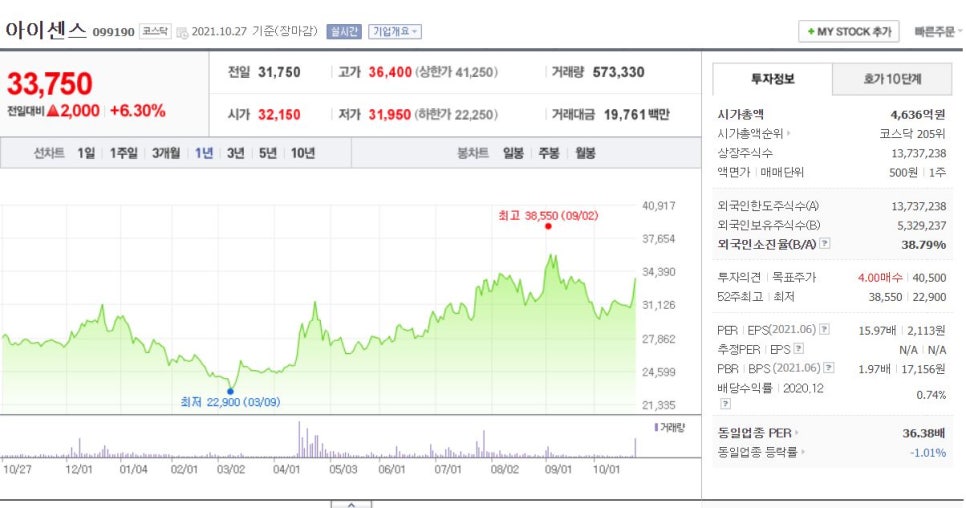Show the 일봉 daily candle chart
This screenshot has height=508, width=966.
pyautogui.click(x=513, y=153)
